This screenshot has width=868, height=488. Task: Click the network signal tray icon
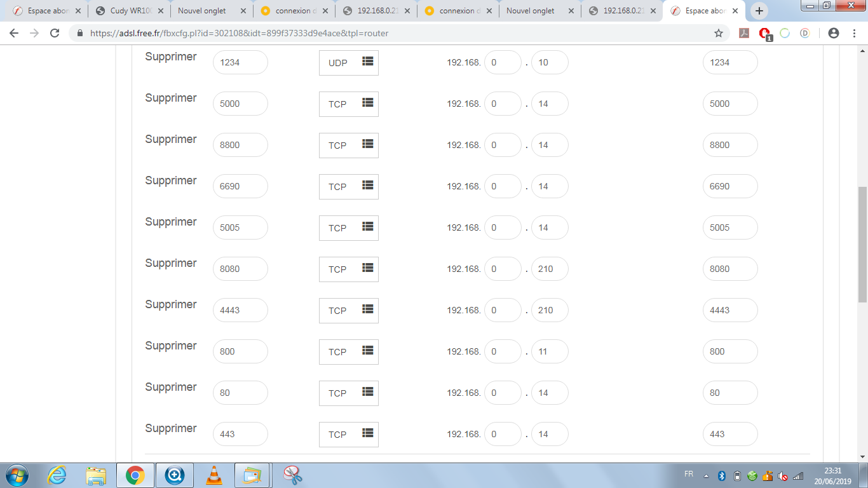tap(798, 476)
